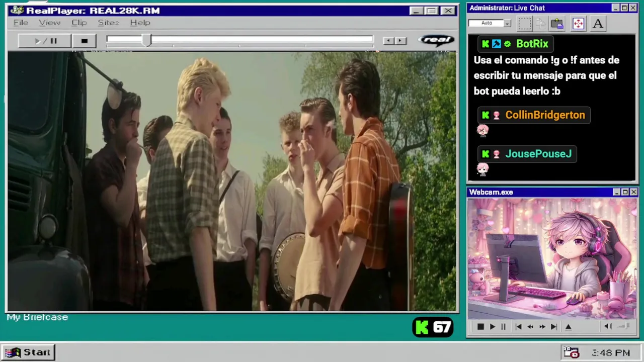Pause playback in Webcam.exe
The width and height of the screenshot is (644, 362).
pyautogui.click(x=503, y=327)
